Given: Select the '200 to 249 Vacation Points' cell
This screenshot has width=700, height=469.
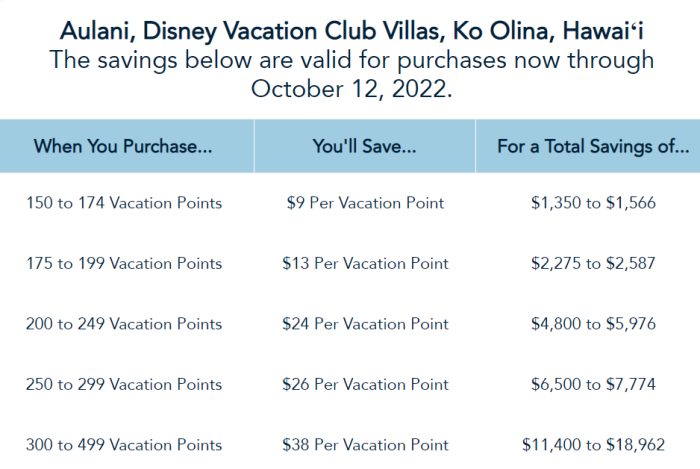Looking at the screenshot, I should [124, 324].
